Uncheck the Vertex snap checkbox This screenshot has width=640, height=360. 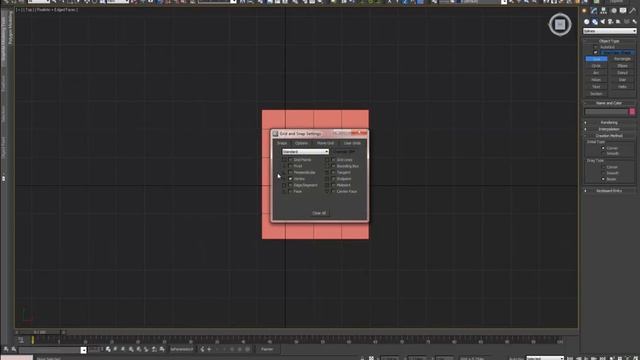point(290,179)
